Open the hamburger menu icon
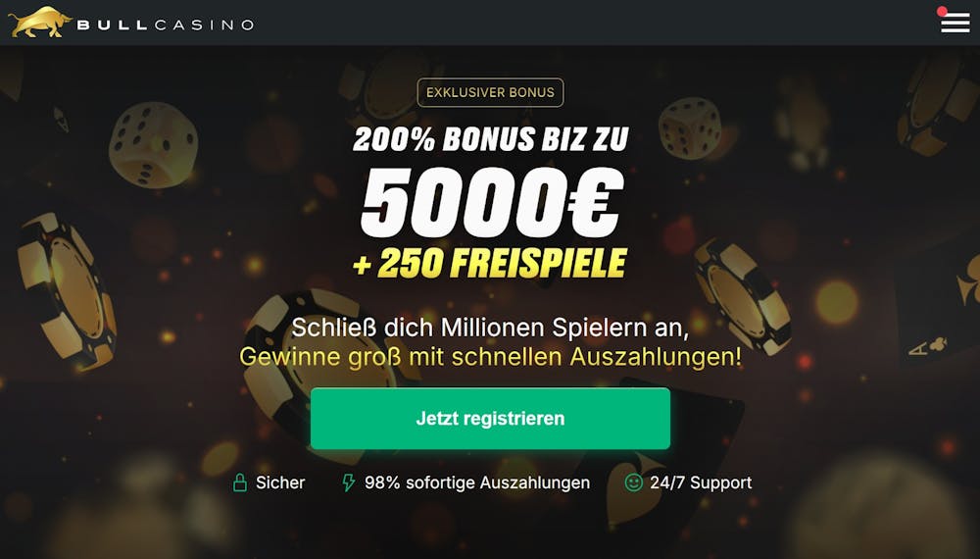Viewport: 980px width, 559px height. 955,24
